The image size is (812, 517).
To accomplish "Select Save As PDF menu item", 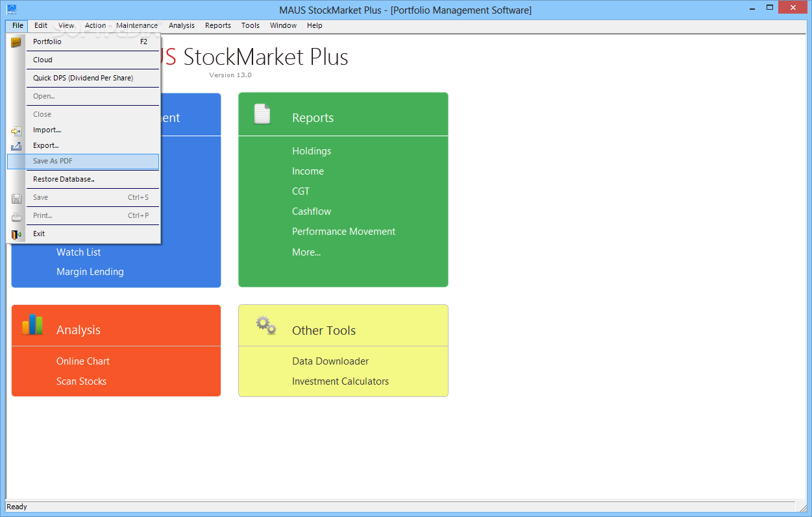I will [x=83, y=162].
